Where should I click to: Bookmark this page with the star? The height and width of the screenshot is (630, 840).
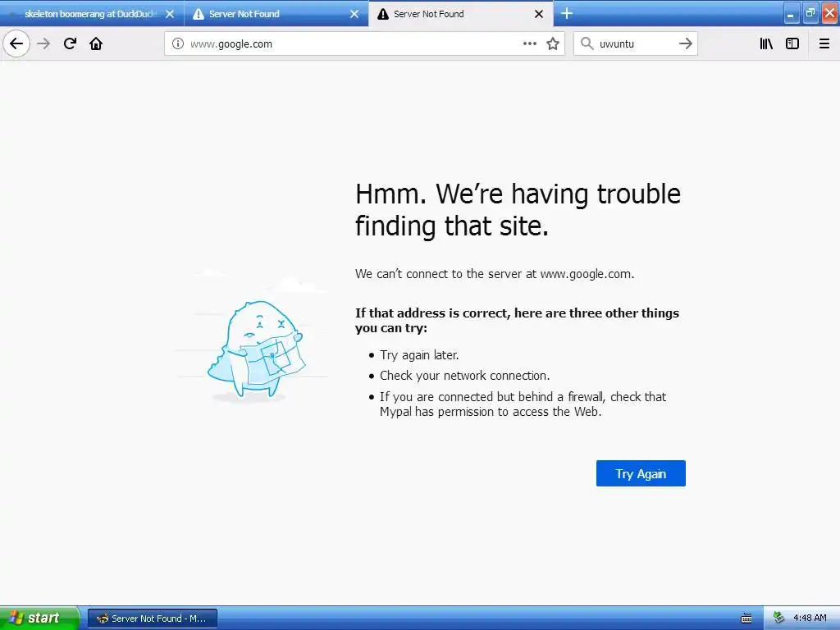click(x=553, y=43)
